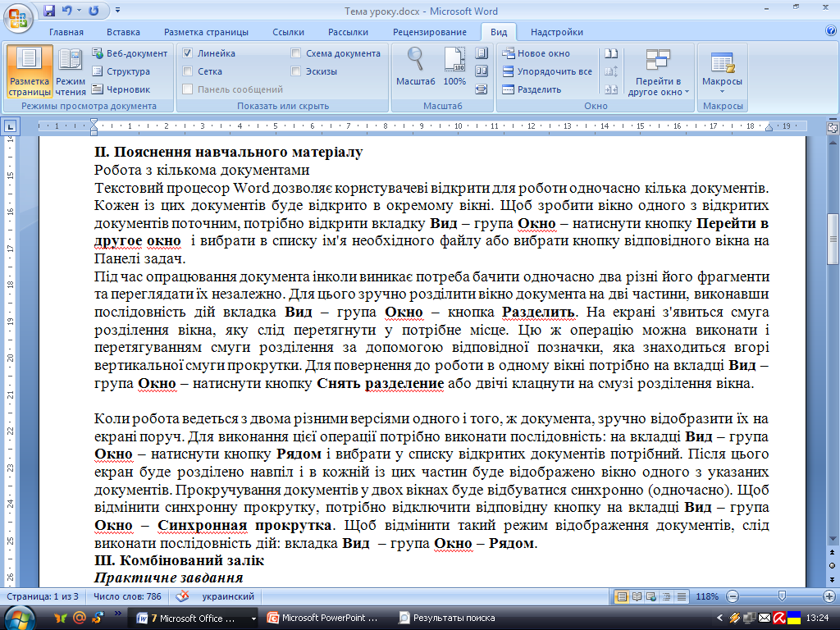Click украинский language indicator
This screenshot has width=840, height=630.
pos(228,596)
